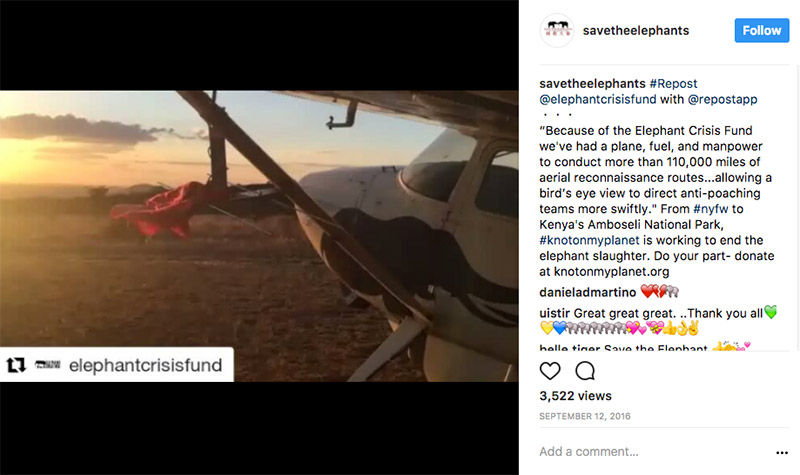Open danieladmartino commenter profile
The height and width of the screenshot is (475, 800).
[587, 291]
